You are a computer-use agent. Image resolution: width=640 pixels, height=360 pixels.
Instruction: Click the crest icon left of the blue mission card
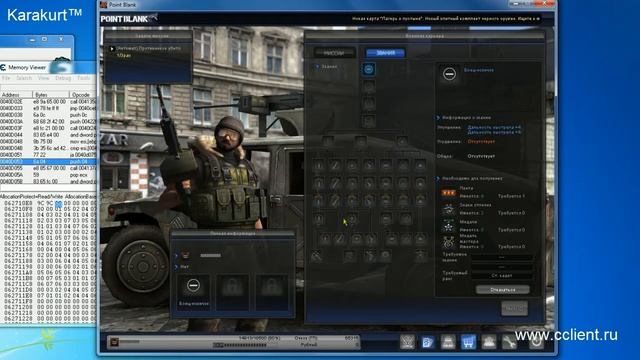point(407,342)
